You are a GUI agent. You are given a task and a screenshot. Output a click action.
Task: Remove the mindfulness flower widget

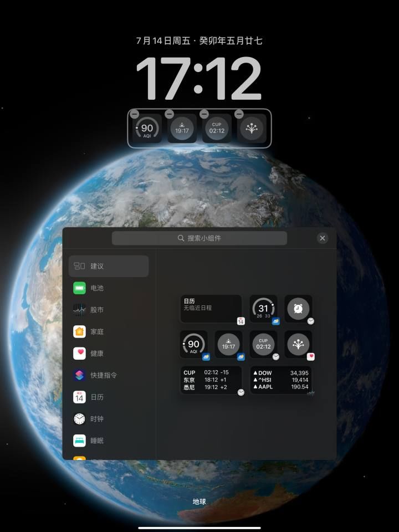point(239,114)
